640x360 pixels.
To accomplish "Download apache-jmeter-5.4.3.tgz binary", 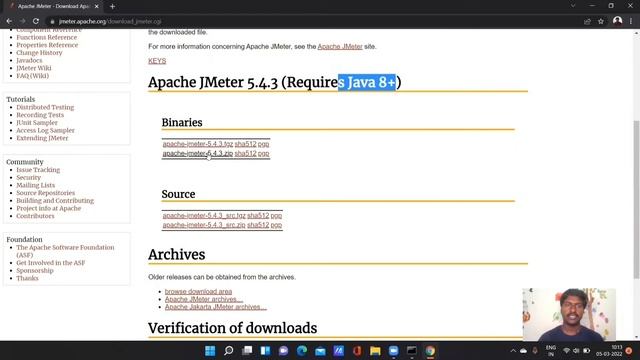I will [198, 144].
